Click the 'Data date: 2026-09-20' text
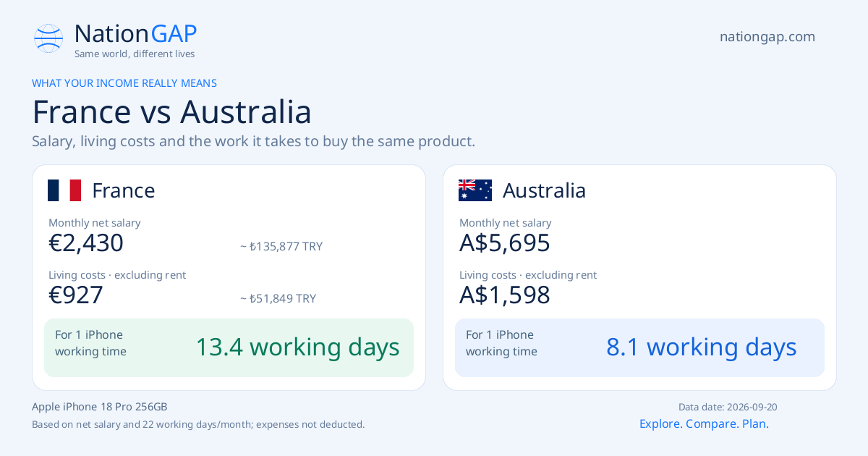 click(x=728, y=407)
